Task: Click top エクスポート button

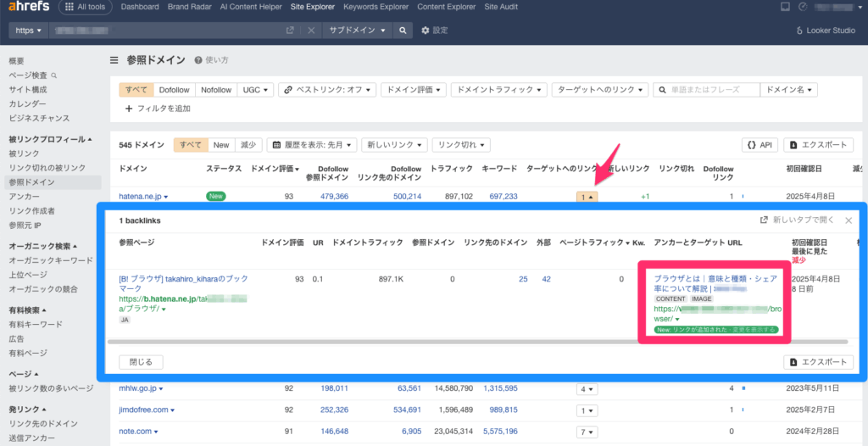Action: click(x=818, y=145)
